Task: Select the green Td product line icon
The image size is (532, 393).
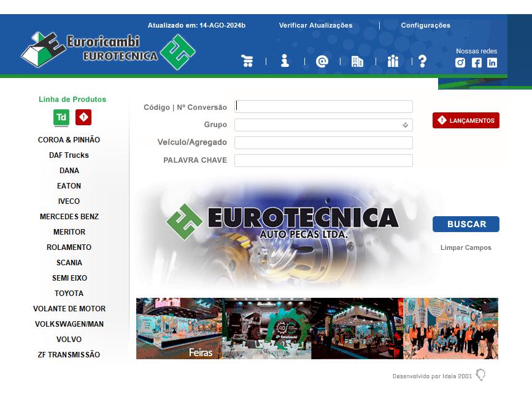Action: point(61,117)
